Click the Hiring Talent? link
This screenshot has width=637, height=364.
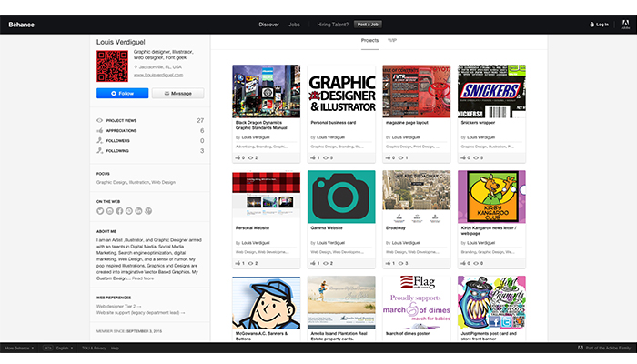(x=333, y=25)
